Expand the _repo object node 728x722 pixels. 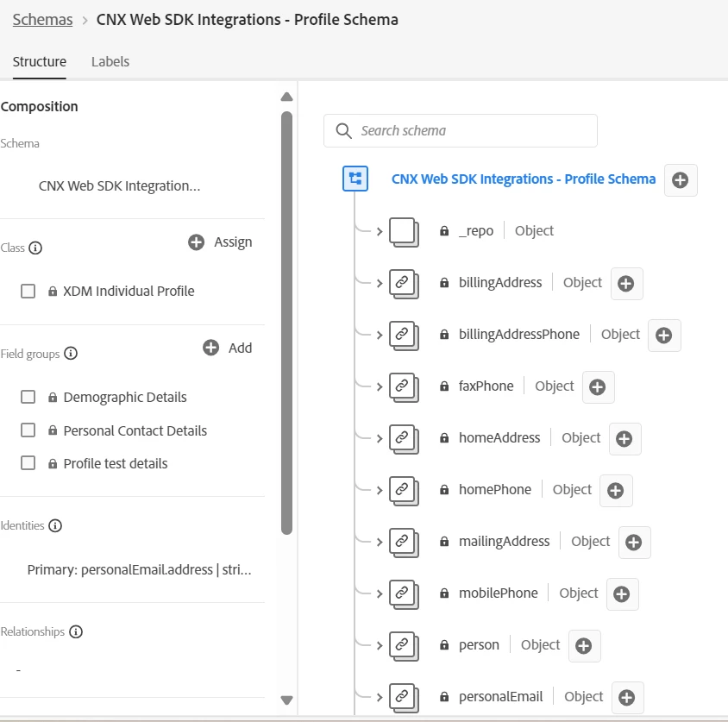click(380, 232)
